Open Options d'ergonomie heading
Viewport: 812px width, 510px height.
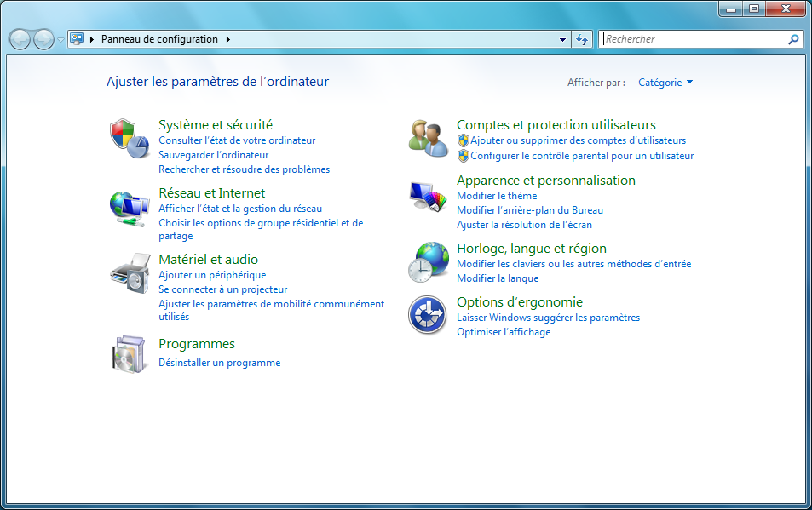[520, 302]
